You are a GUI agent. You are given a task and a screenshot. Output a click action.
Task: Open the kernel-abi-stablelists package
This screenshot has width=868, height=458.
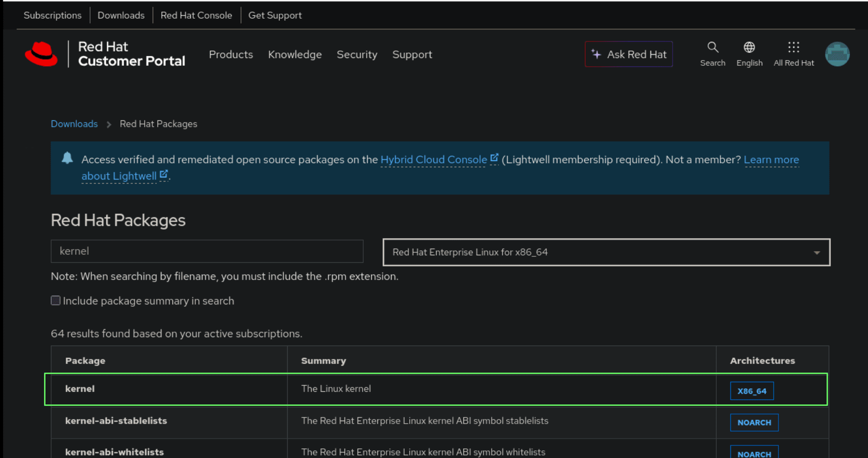click(116, 421)
